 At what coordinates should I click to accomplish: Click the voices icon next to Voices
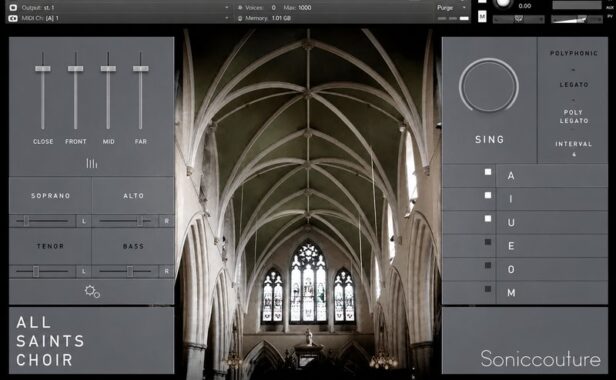[x=240, y=7]
